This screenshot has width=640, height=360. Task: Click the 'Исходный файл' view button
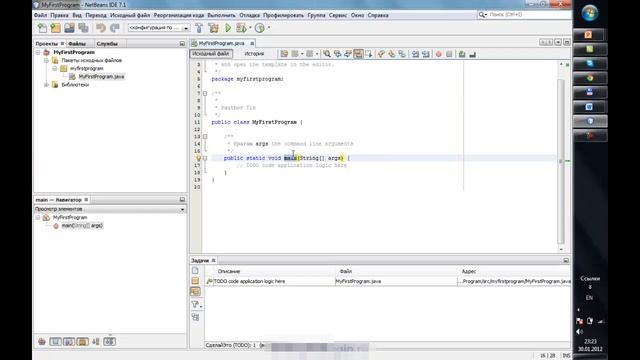point(211,54)
